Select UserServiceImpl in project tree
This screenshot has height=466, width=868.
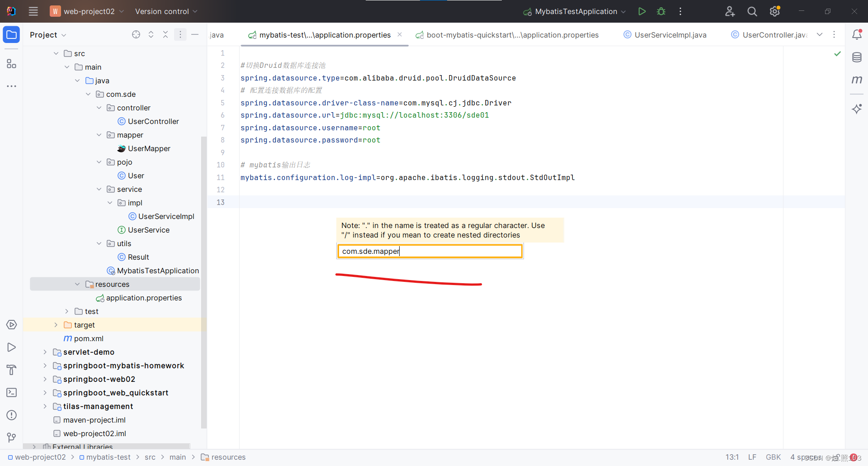pyautogui.click(x=161, y=216)
